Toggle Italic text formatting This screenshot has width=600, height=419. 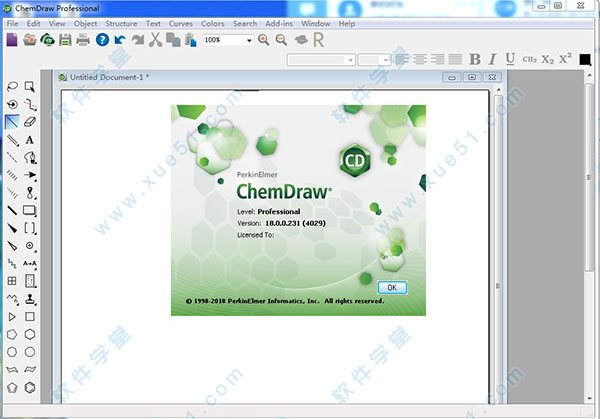pyautogui.click(x=492, y=59)
